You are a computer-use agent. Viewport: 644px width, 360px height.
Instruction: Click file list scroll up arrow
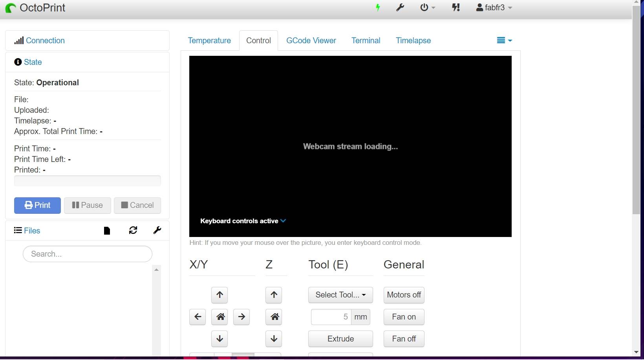click(156, 270)
